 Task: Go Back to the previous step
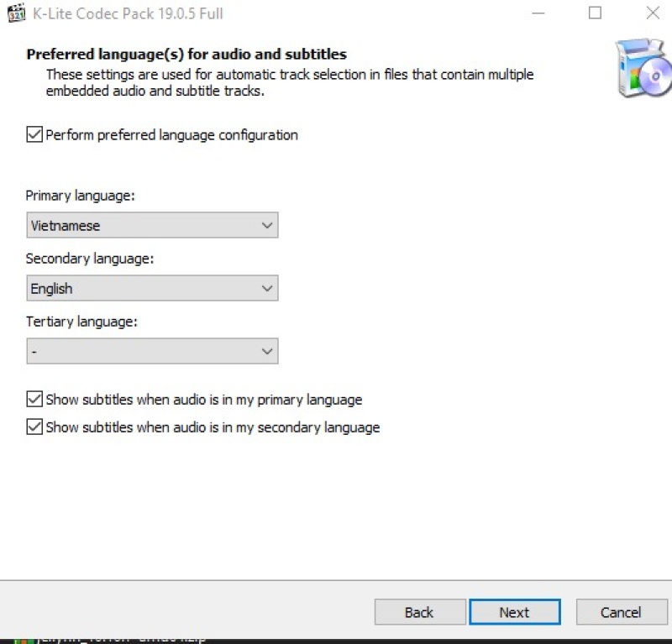point(420,612)
